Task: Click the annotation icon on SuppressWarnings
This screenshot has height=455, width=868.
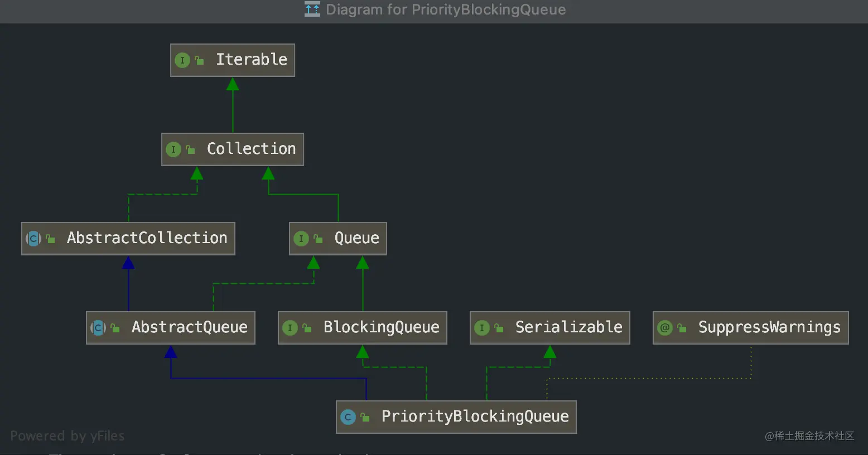Action: click(665, 328)
